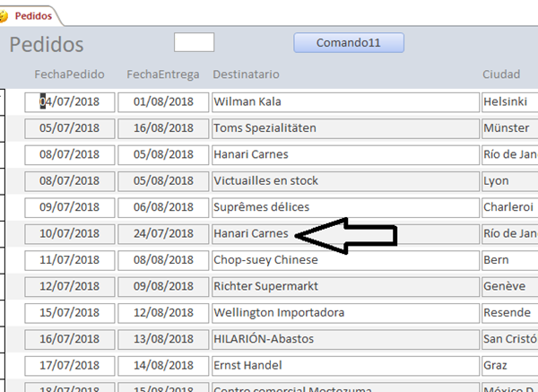Click the Richter Supermarkt recipient field
This screenshot has width=538, height=392.
tap(345, 287)
